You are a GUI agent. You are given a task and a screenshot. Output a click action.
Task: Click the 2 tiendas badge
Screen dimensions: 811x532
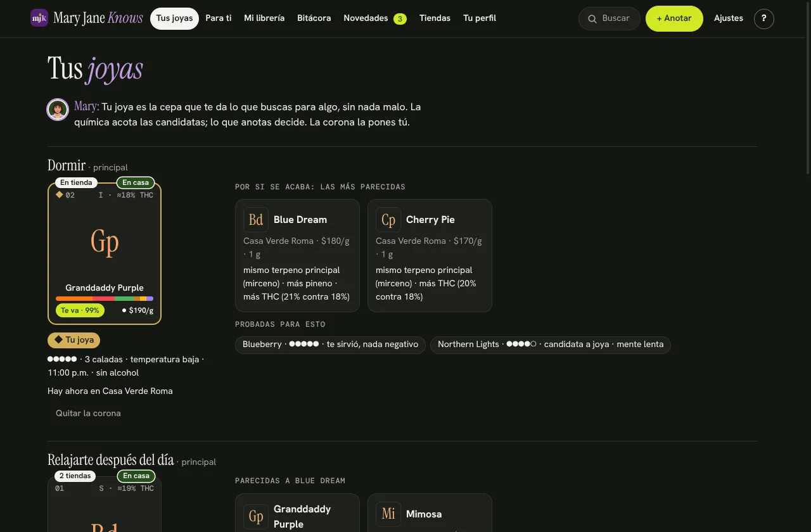[75, 476]
